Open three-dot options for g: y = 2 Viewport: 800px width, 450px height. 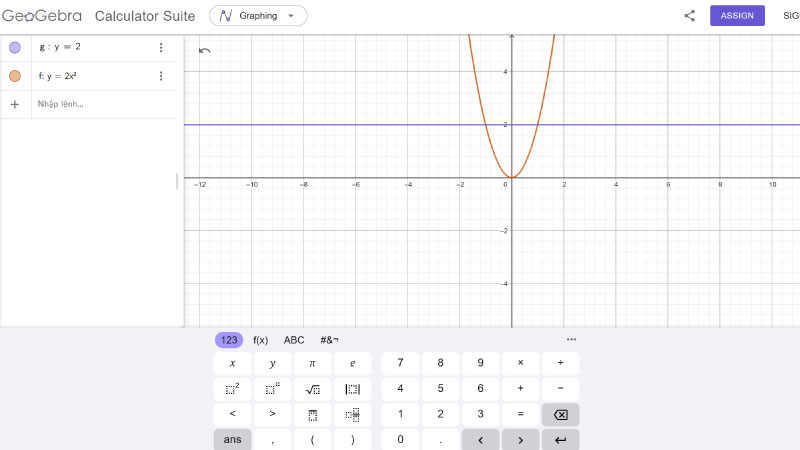coord(161,48)
